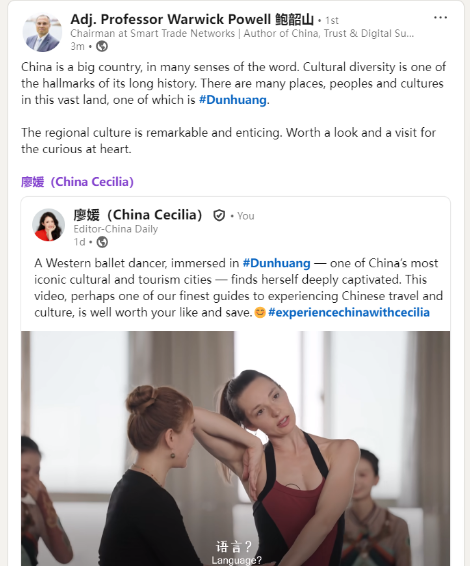Click the 1d timestamp on shared post
This screenshot has width=470, height=566.
(x=79, y=242)
